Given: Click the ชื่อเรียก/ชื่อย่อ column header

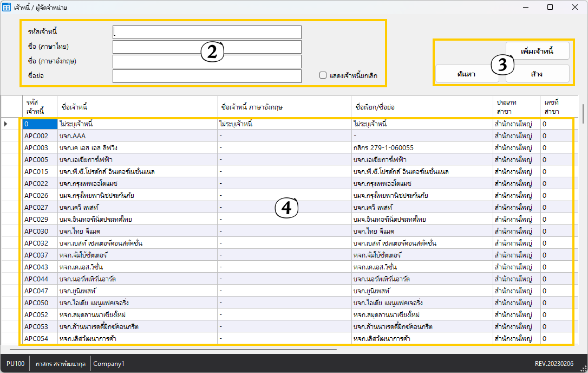Looking at the screenshot, I should tap(421, 107).
